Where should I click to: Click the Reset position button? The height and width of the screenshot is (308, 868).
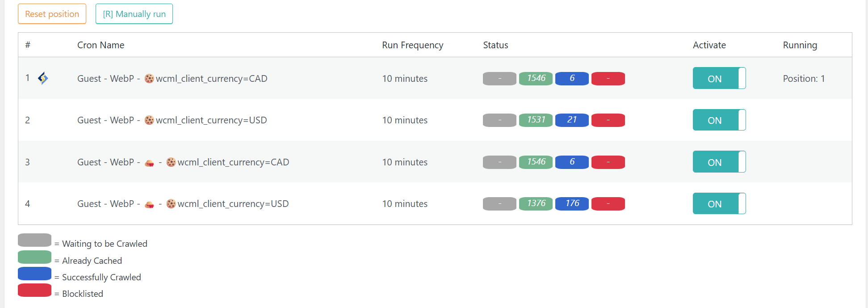(52, 14)
